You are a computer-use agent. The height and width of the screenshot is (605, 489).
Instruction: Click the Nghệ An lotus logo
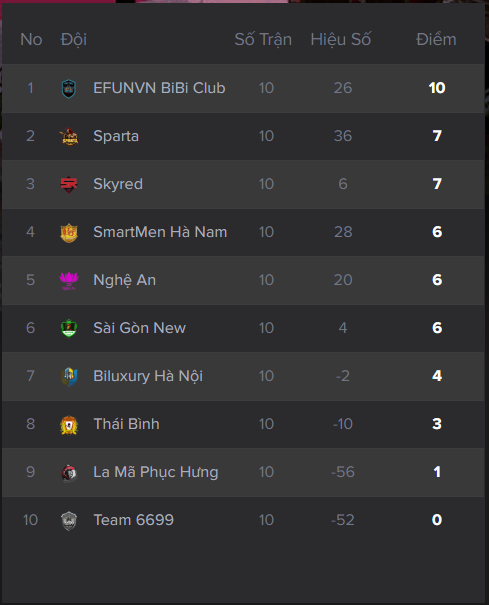click(69, 281)
